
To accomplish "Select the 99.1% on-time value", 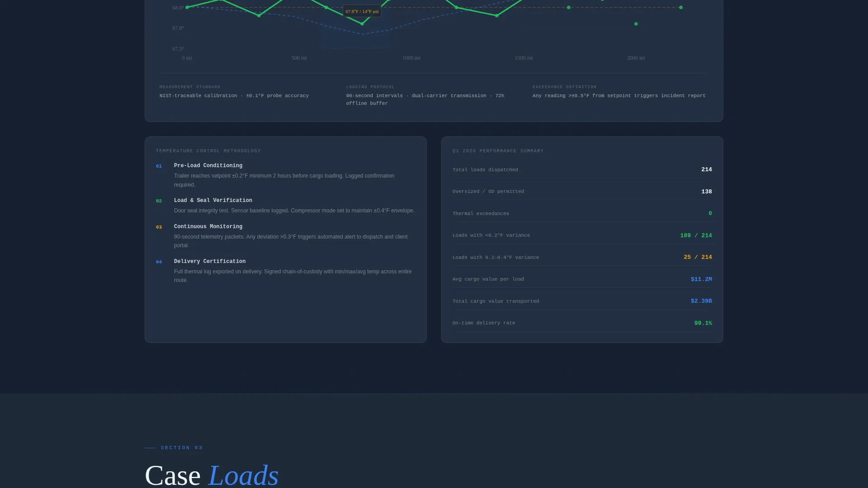I will click(x=703, y=323).
